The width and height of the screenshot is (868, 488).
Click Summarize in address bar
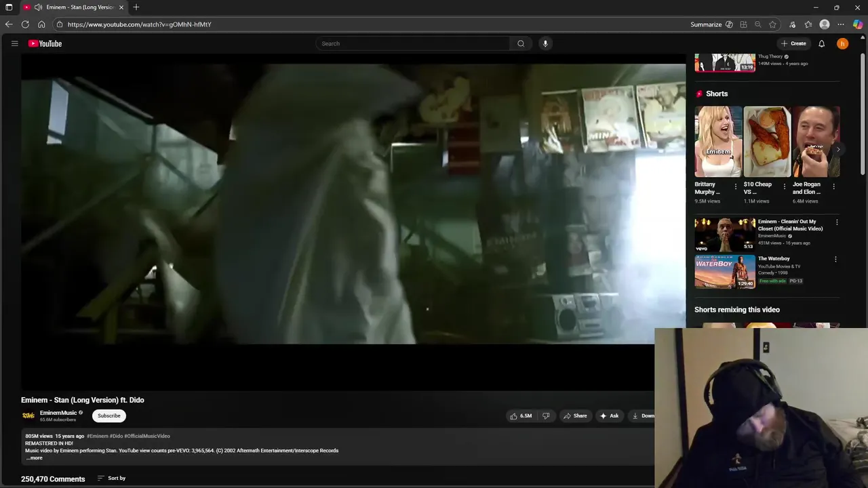click(x=706, y=24)
